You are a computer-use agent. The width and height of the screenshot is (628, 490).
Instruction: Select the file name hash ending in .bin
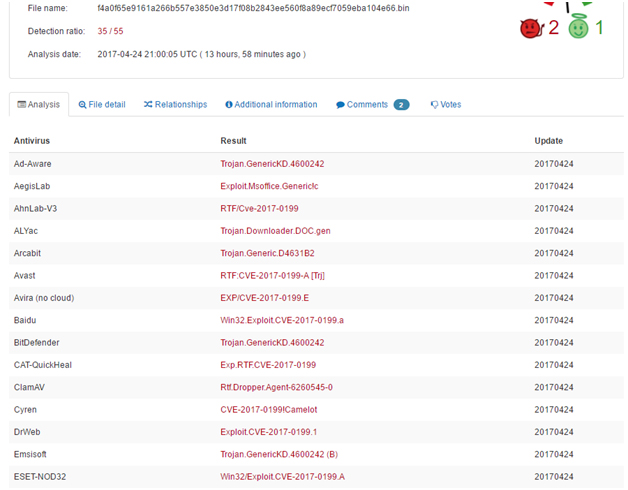click(x=253, y=8)
